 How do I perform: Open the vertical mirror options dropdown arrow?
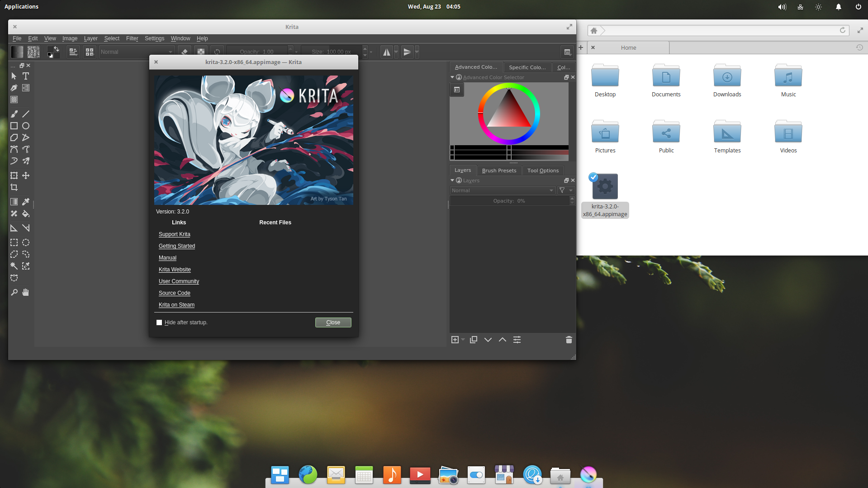417,52
